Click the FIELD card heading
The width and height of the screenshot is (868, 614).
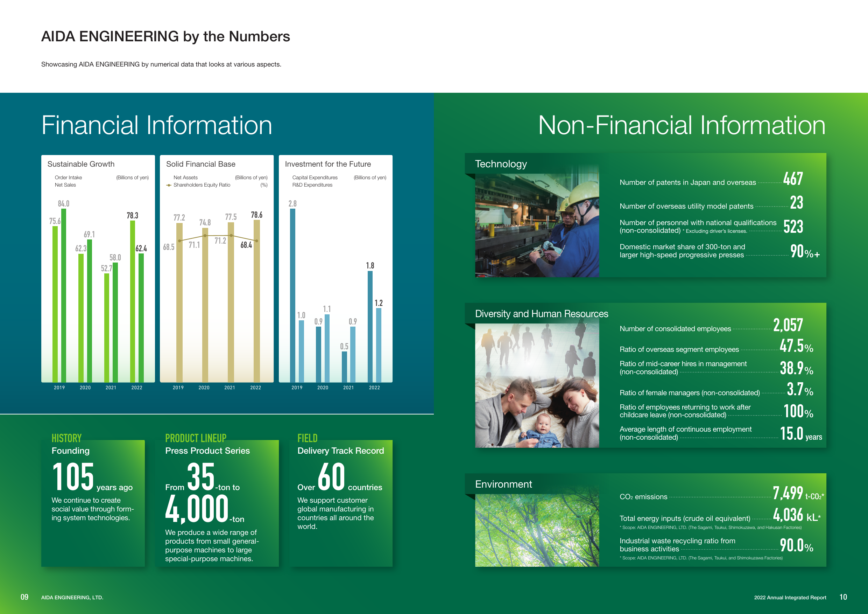(x=308, y=438)
